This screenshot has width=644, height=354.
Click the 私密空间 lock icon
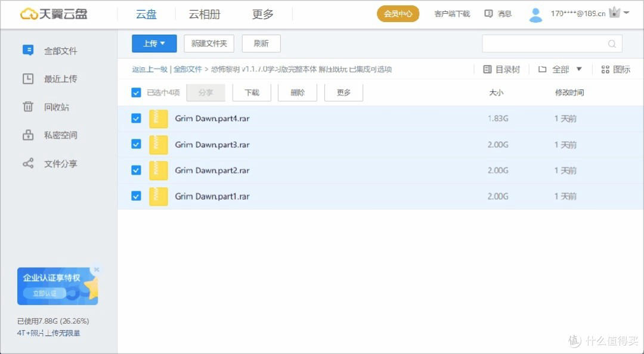click(x=28, y=135)
